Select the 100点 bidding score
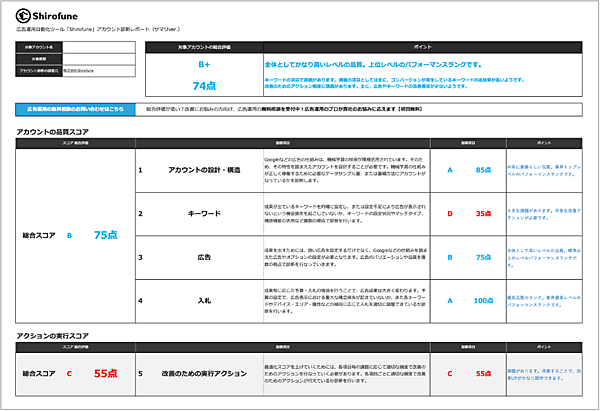 coord(483,300)
